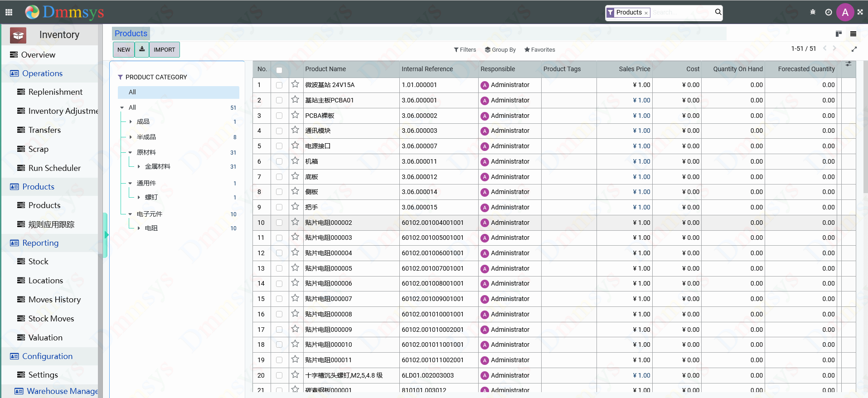
Task: Click the Dmmsys logo
Action: click(x=65, y=12)
